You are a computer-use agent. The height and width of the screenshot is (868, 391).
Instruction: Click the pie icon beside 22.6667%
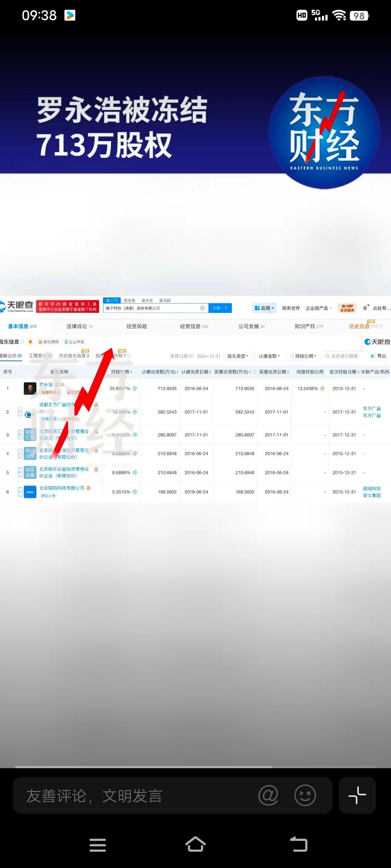click(135, 388)
